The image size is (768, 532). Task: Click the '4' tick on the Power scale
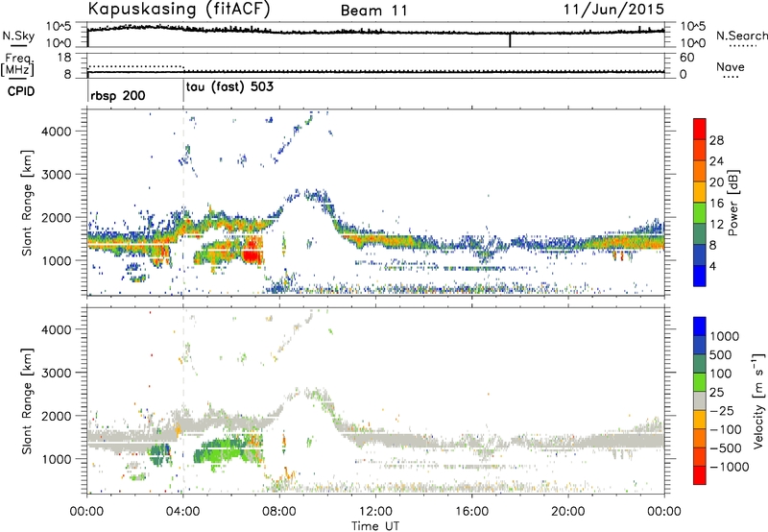point(712,266)
